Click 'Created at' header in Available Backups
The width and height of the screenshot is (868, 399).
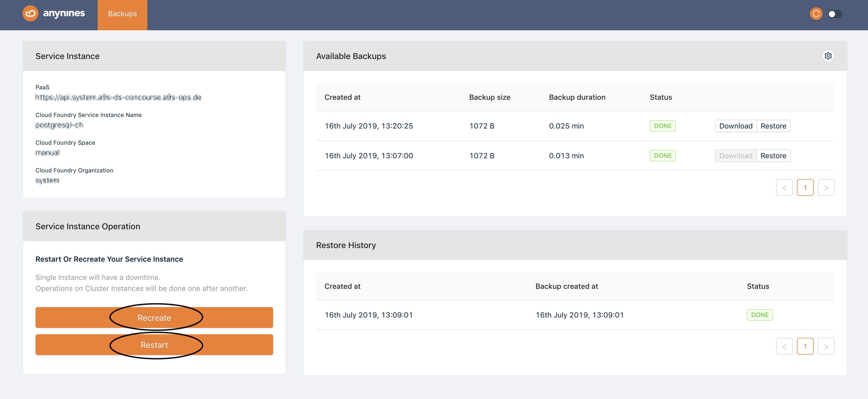pyautogui.click(x=342, y=97)
